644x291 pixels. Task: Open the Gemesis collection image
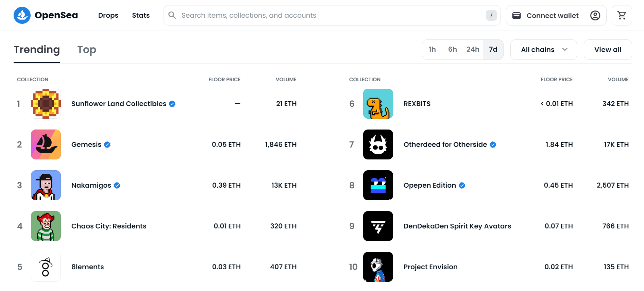(46, 144)
